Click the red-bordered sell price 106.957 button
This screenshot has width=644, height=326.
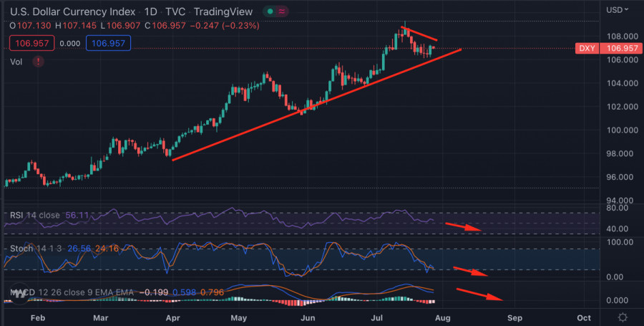pos(32,43)
